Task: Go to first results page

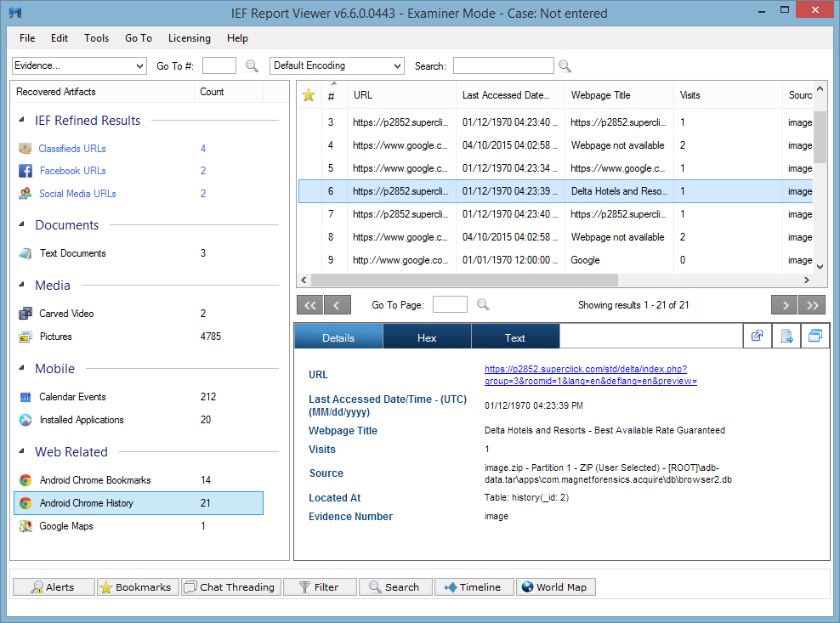Action: coord(310,305)
